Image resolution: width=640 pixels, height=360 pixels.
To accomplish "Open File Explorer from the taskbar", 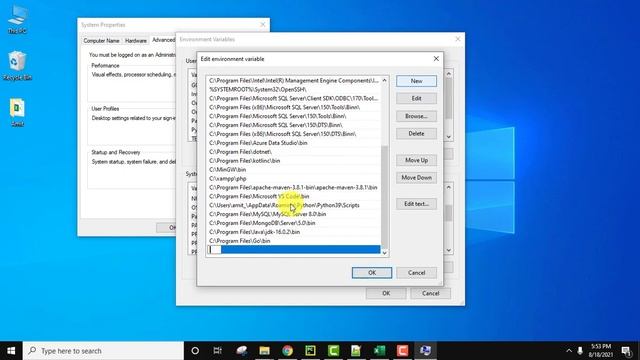I will click(x=264, y=351).
